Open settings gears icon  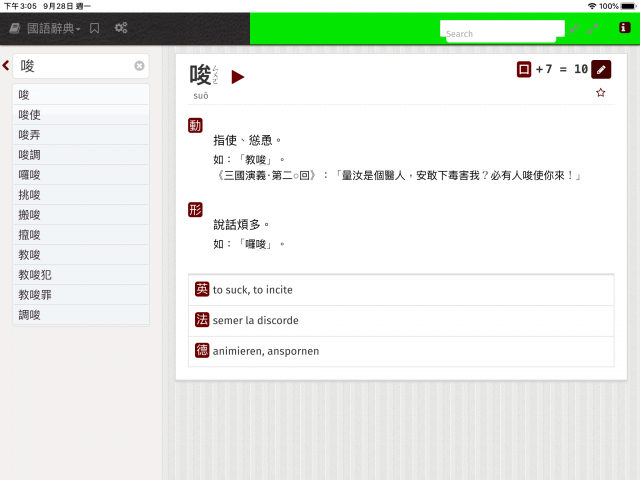click(x=121, y=28)
